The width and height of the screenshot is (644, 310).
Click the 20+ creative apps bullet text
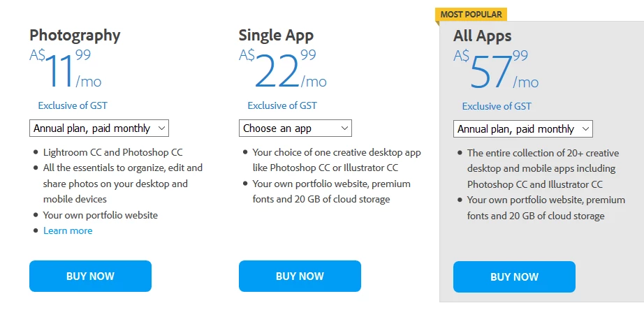click(543, 168)
